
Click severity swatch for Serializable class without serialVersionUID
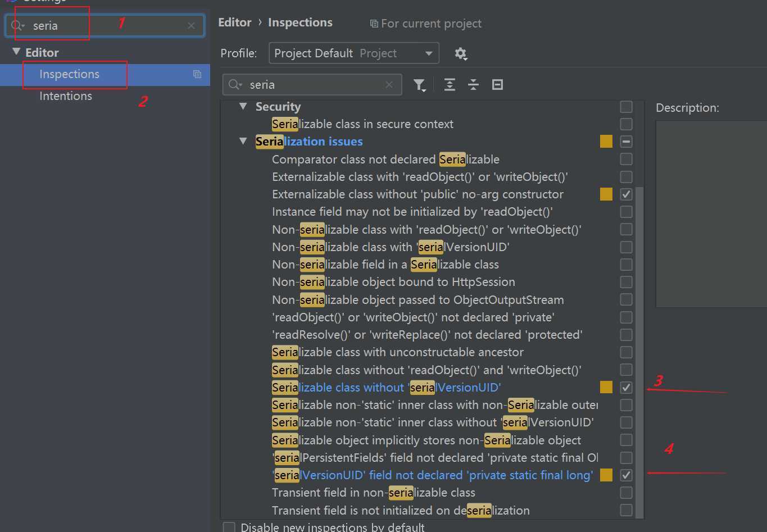coord(606,388)
